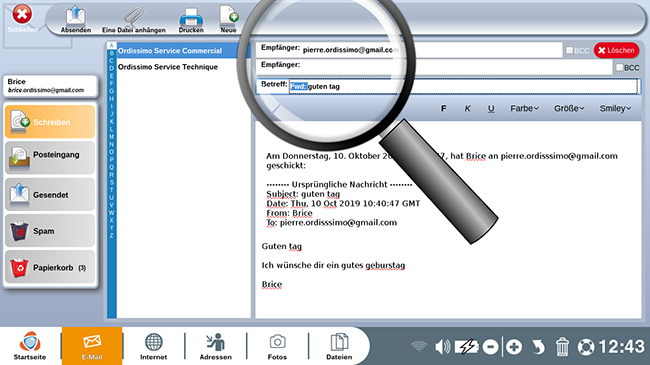Attach a file with the paperclip icon
Viewport: 650px width, 365px height.
pos(133,16)
